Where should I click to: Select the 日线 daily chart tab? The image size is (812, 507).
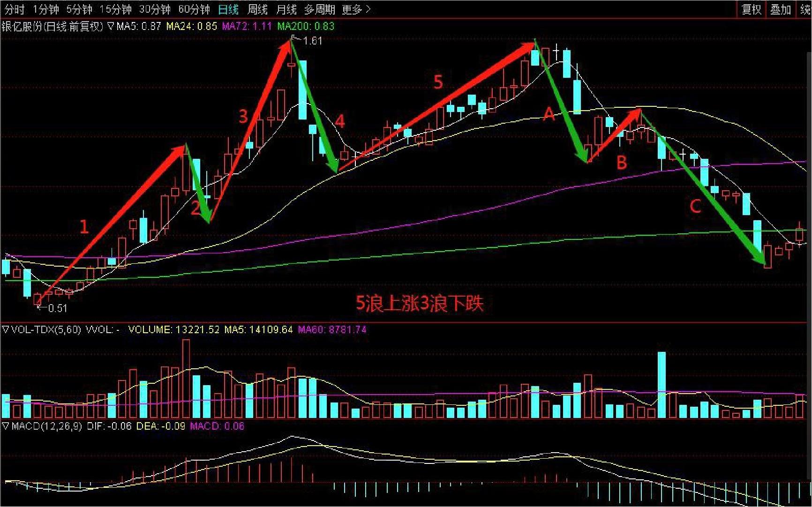pyautogui.click(x=228, y=9)
